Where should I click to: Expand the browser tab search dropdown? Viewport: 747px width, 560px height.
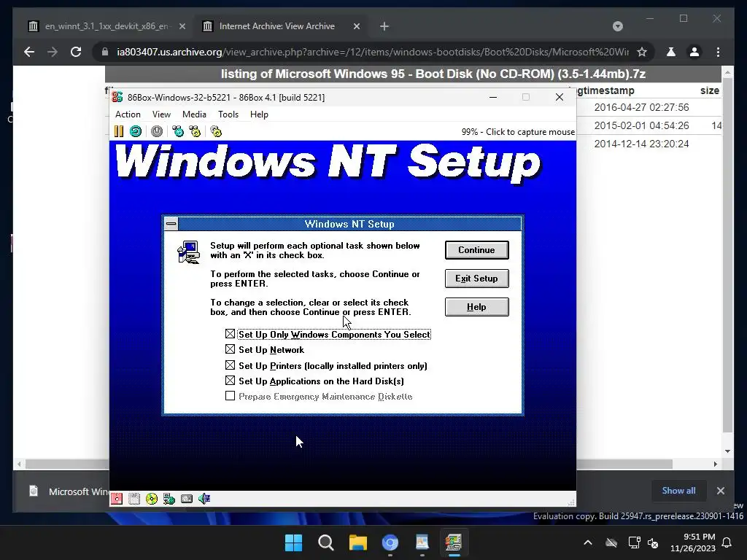coord(617,26)
